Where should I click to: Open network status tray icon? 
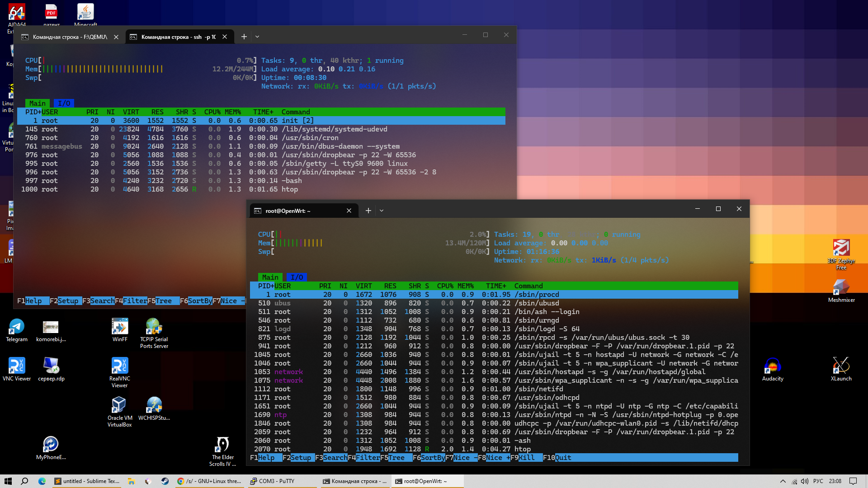pos(794,481)
